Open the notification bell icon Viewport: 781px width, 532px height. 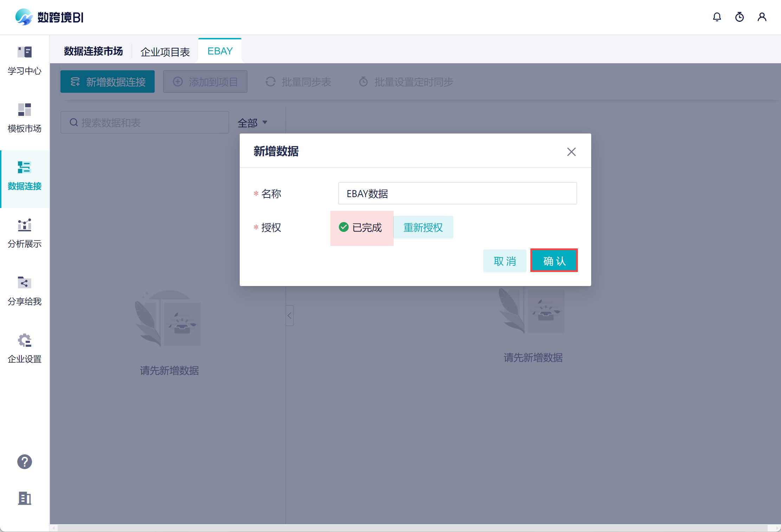(717, 17)
